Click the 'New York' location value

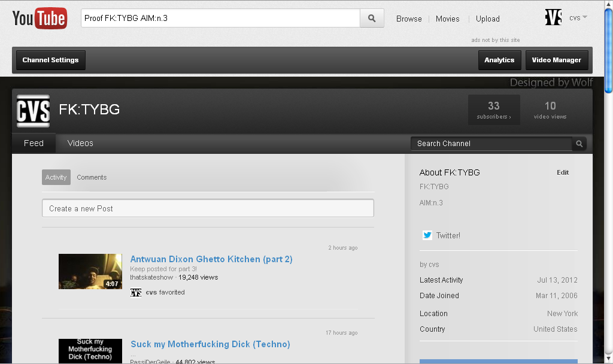coord(562,314)
